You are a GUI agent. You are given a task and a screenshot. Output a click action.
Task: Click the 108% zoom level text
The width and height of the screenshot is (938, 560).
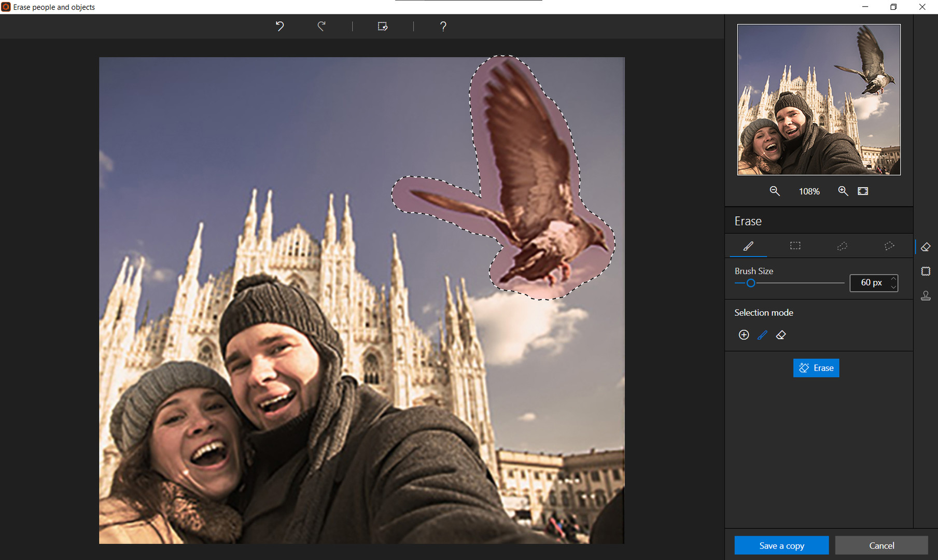(809, 191)
